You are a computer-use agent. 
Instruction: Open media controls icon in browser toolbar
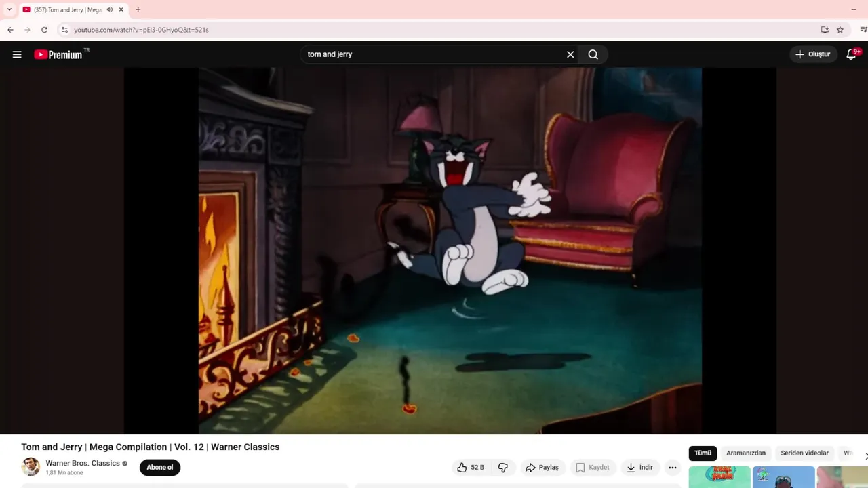tap(863, 30)
